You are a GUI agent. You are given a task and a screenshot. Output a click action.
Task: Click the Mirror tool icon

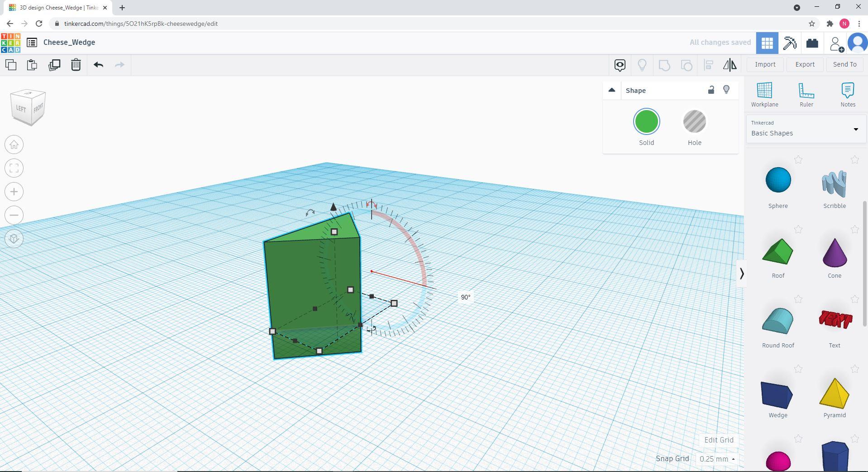pos(730,65)
